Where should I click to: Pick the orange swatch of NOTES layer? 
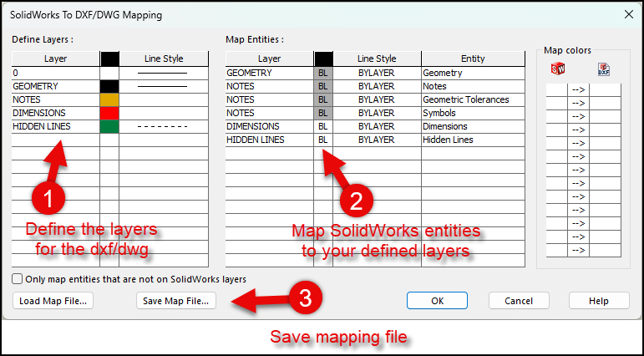pos(109,100)
